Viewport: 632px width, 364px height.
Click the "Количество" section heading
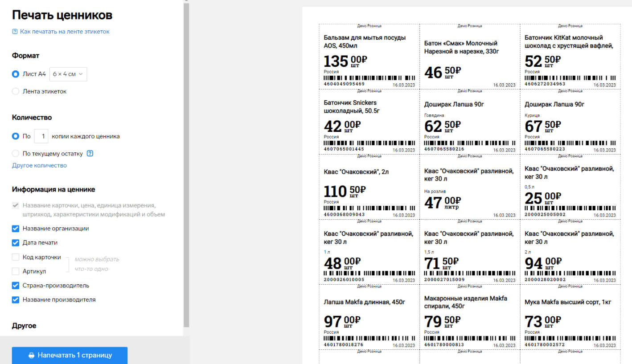click(32, 118)
